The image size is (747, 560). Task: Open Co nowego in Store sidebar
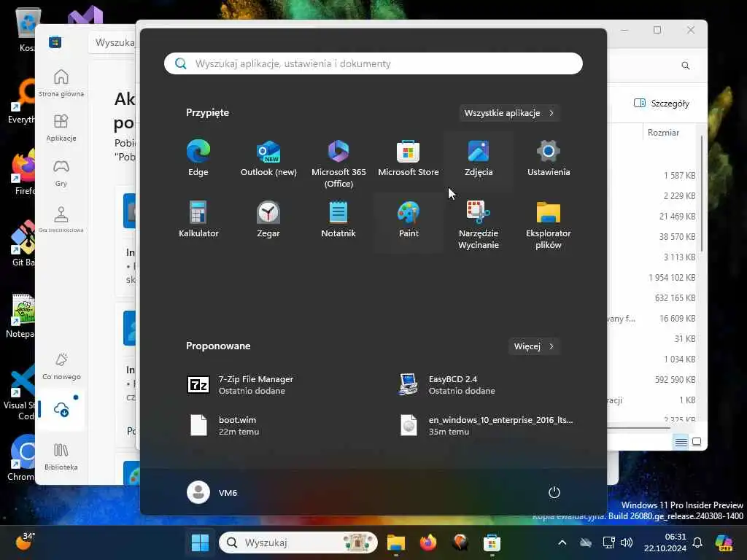(x=61, y=366)
